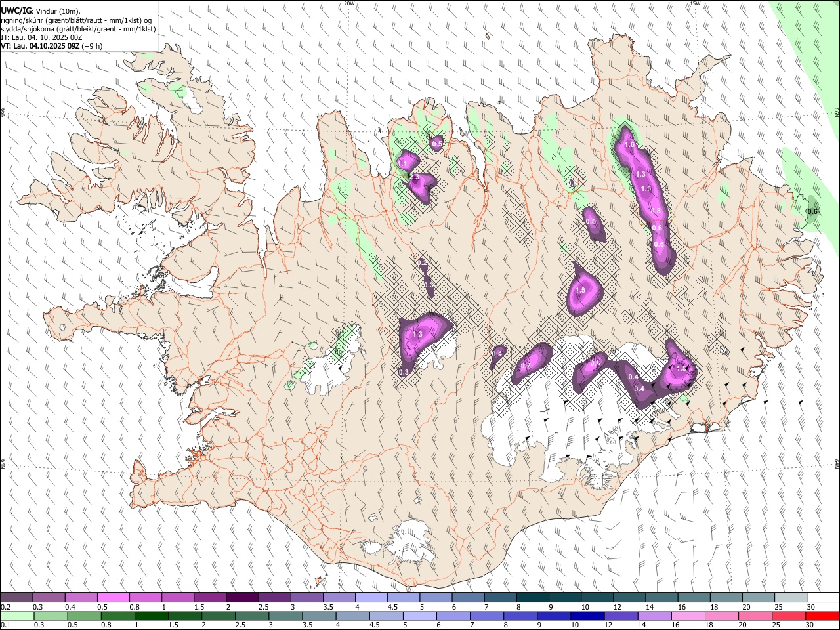Image resolution: width=840 pixels, height=630 pixels.
Task: Pick the snow legend swatch between 1 and 1.5
Action: click(178, 598)
